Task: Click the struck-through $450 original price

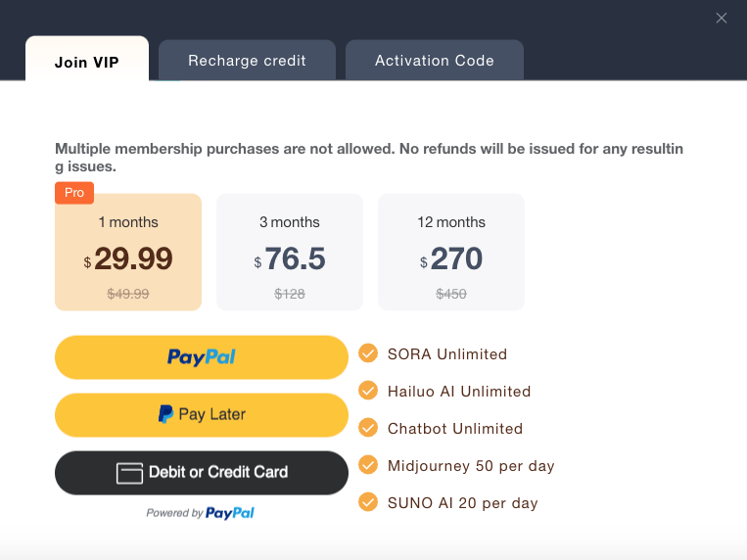Action: tap(451, 294)
